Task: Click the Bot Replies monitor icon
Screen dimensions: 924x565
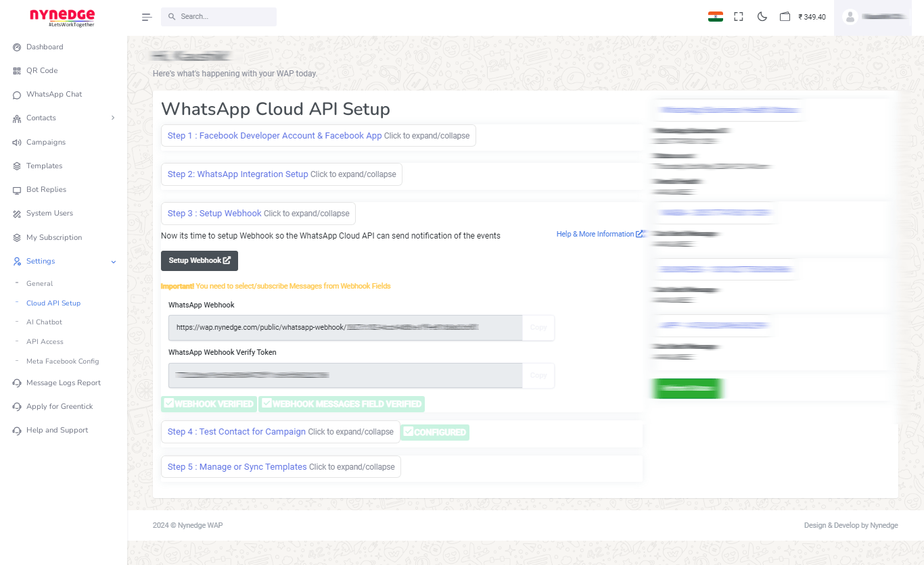Action: [x=17, y=190]
